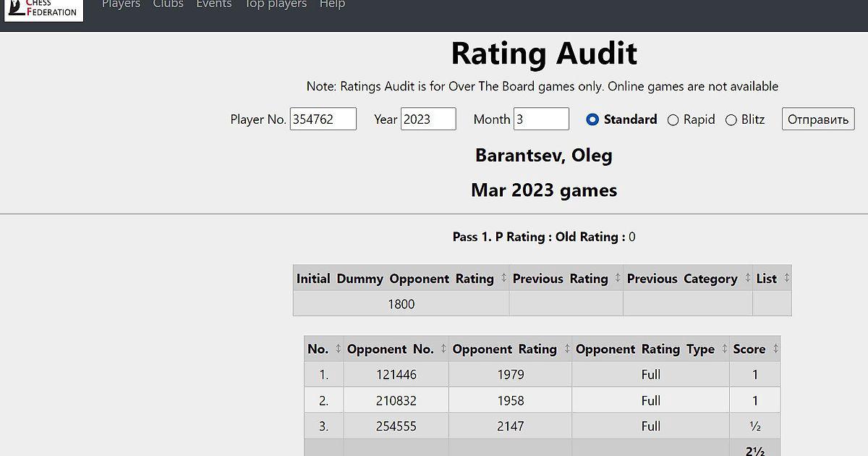This screenshot has height=456, width=868.
Task: Select the Rapid radio button
Action: click(673, 120)
